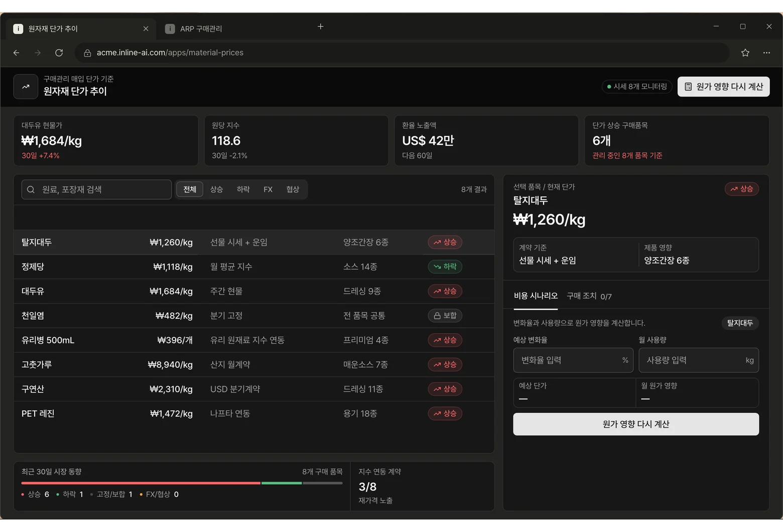Bookmark this page with star icon
Viewport: 783px width, 532px height.
[x=745, y=53]
